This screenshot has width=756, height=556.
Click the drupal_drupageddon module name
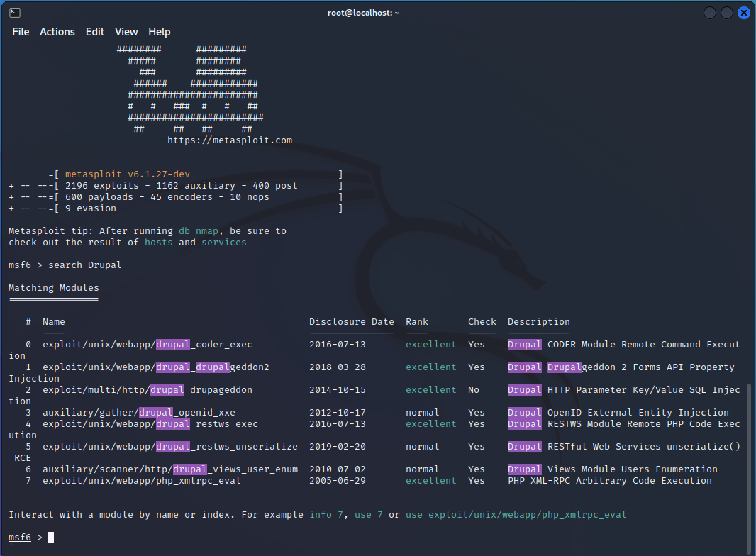pyautogui.click(x=147, y=389)
